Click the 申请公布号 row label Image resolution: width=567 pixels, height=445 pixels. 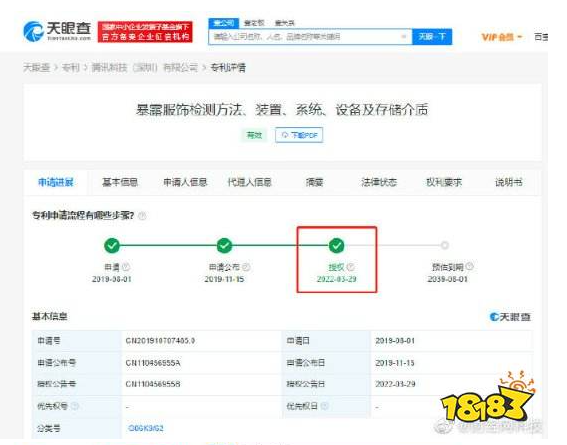pos(56,363)
